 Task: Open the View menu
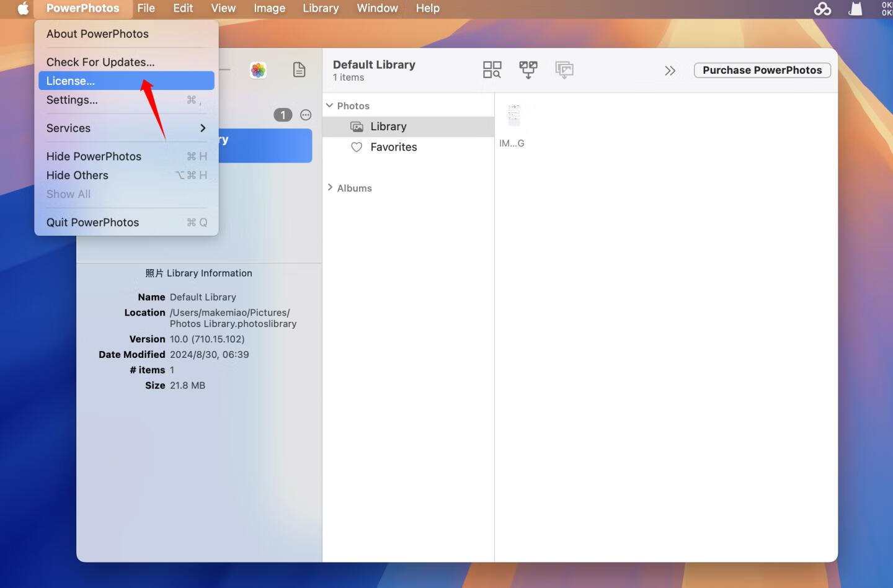223,8
